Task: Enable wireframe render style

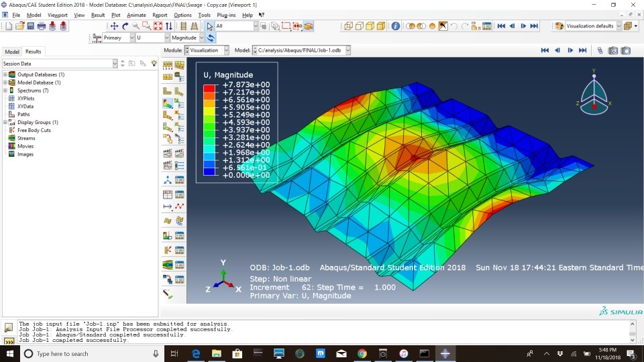Action: (x=349, y=26)
